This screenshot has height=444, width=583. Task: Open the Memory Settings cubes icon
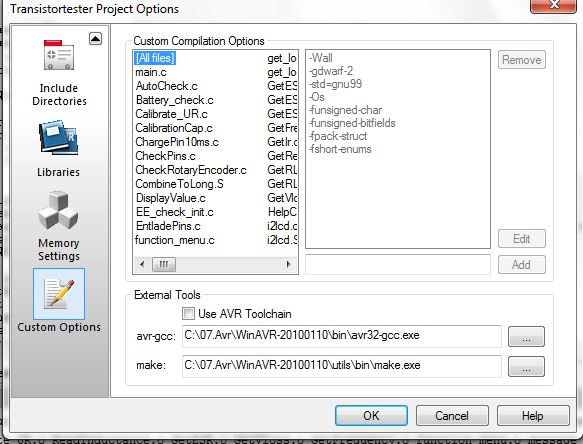click(58, 210)
